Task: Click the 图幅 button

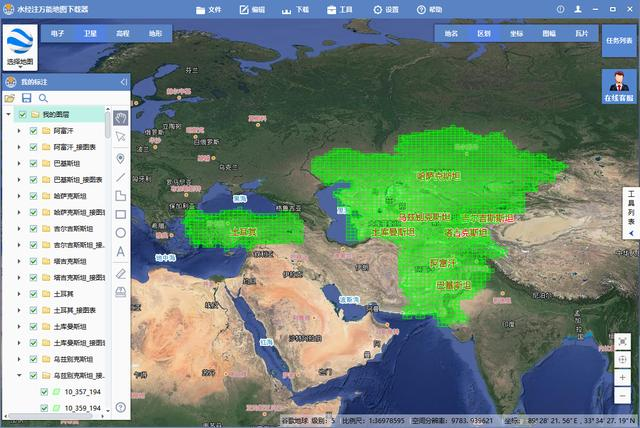Action: [x=549, y=33]
